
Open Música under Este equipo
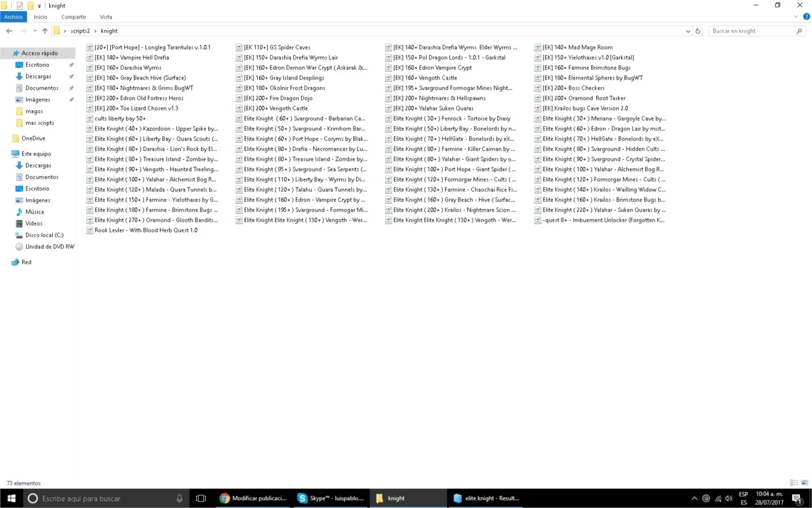point(34,212)
